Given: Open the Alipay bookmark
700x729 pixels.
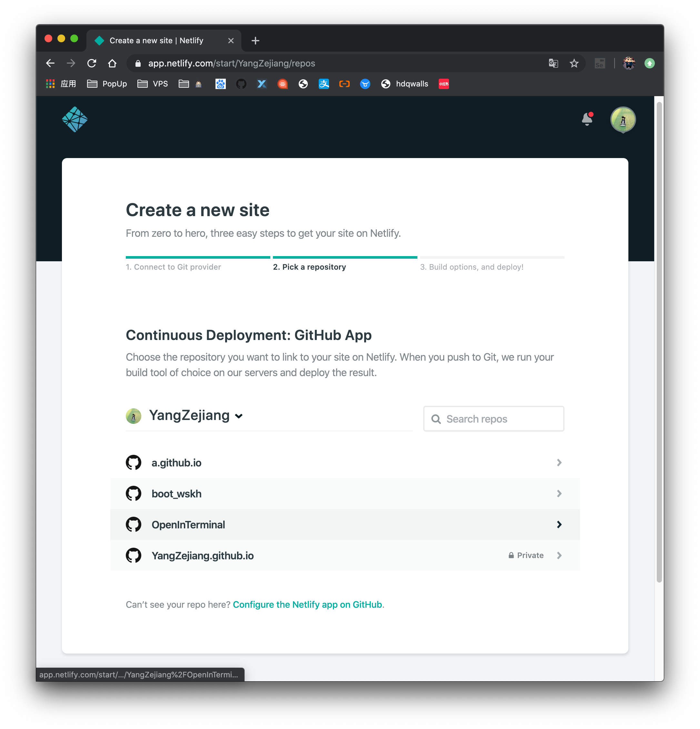Looking at the screenshot, I should 324,84.
